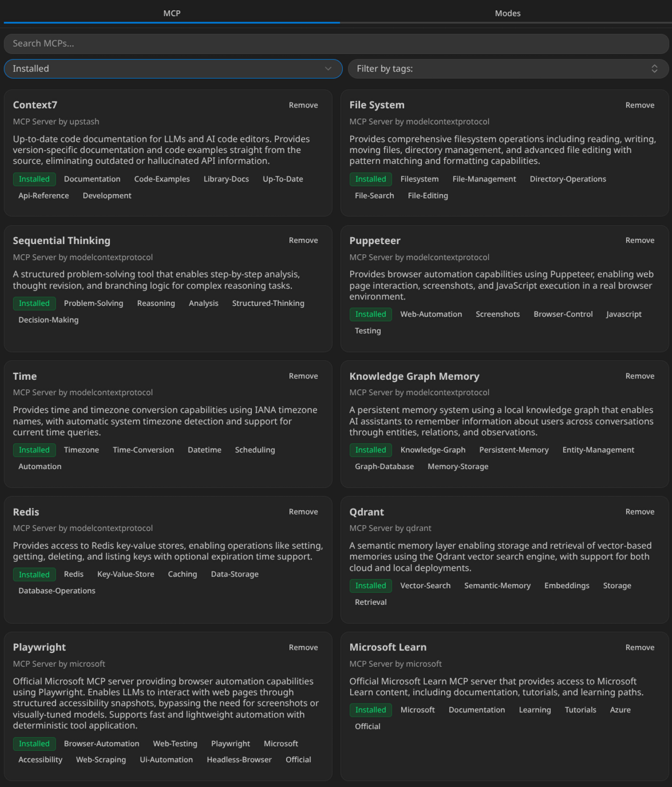Remove the Puppeteer MCP server
The image size is (672, 787).
(x=639, y=240)
